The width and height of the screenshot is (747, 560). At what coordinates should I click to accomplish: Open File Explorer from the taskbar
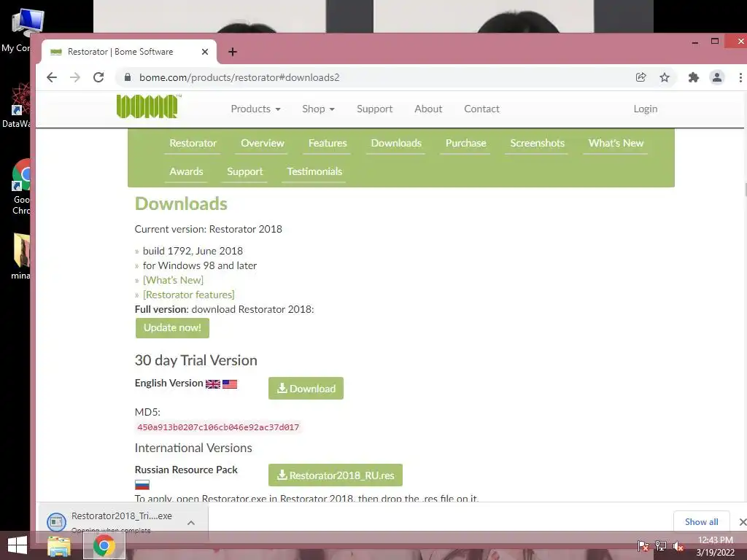click(58, 545)
